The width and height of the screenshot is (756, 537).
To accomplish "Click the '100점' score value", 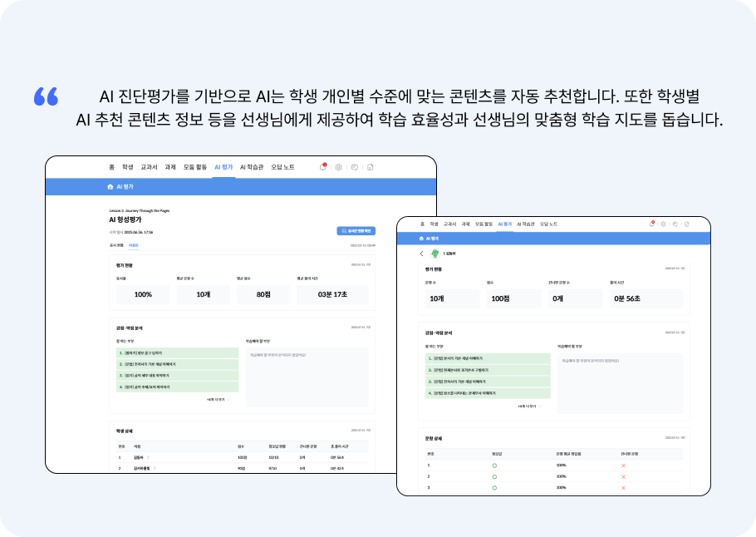I will pos(500,298).
